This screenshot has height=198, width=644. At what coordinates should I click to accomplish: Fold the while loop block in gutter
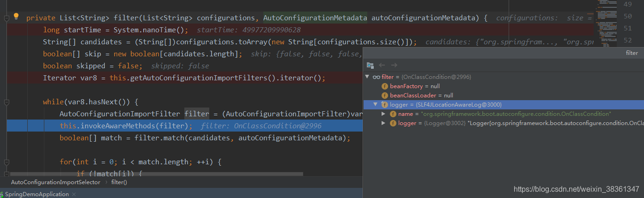click(6, 102)
